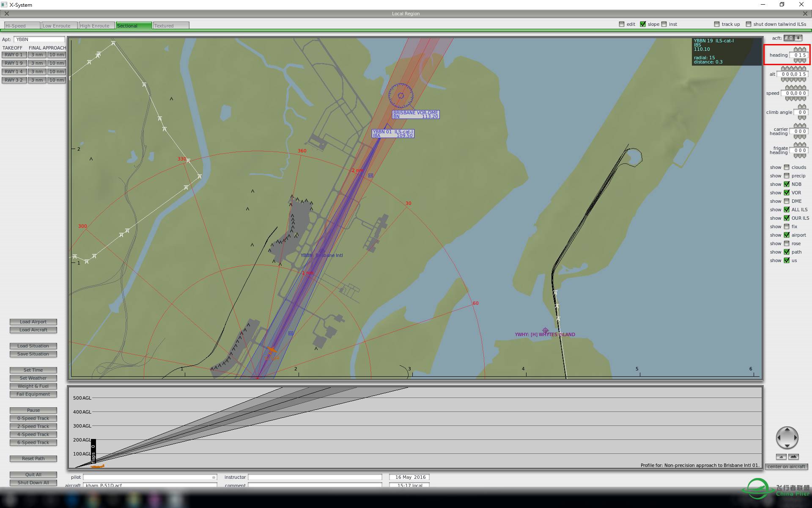
Task: Hide VOR stations on the map
Action: coord(787,193)
